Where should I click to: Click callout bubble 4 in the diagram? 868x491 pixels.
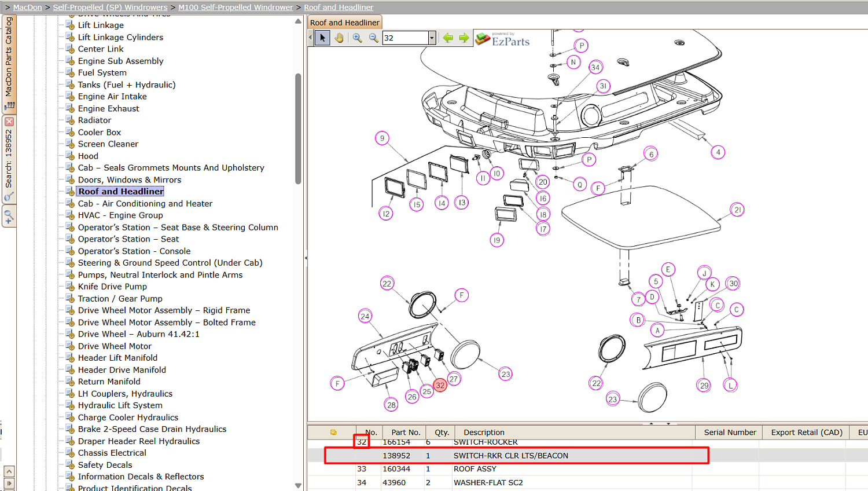point(718,152)
